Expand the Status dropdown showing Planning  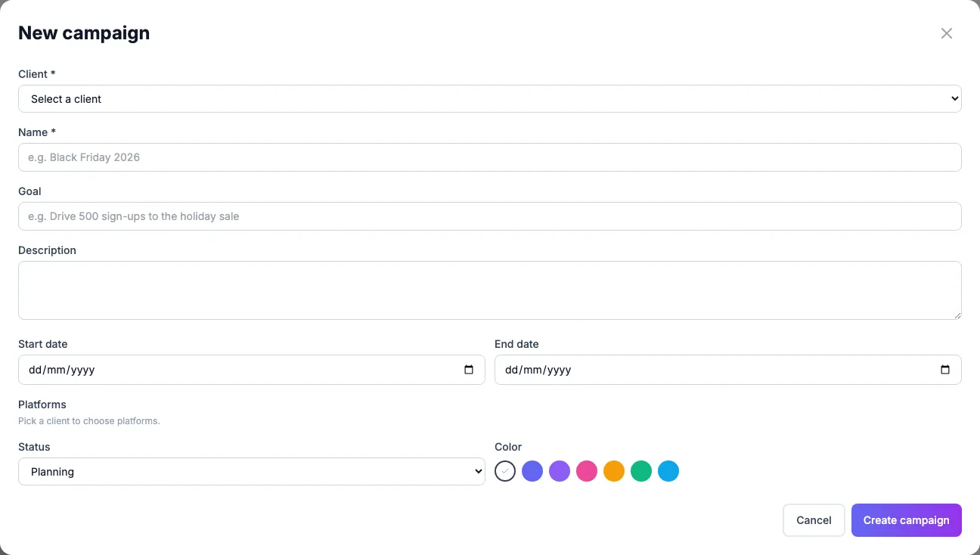pos(252,472)
